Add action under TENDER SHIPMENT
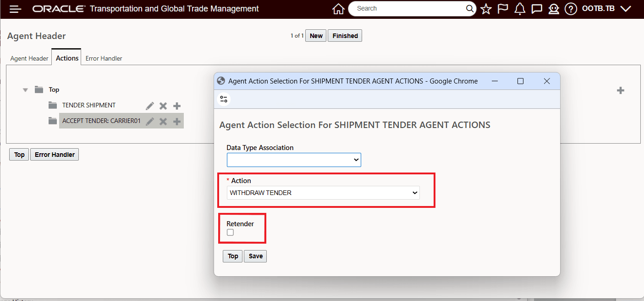The height and width of the screenshot is (301, 644). click(x=177, y=106)
